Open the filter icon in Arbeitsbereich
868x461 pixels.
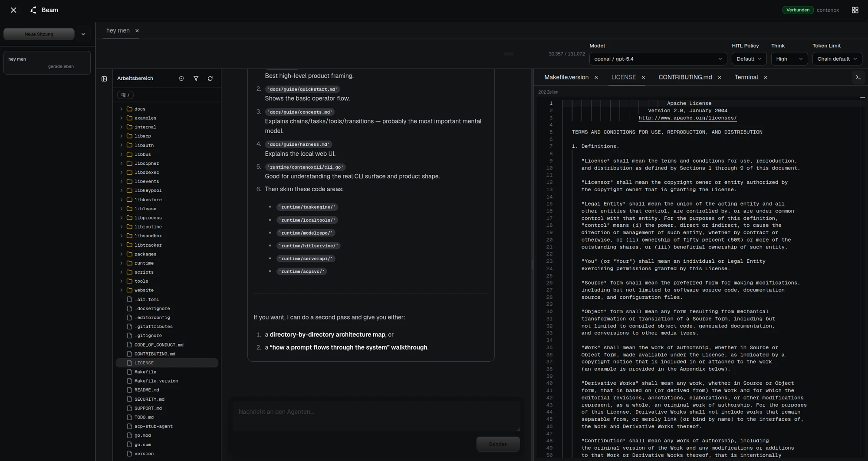coord(196,78)
